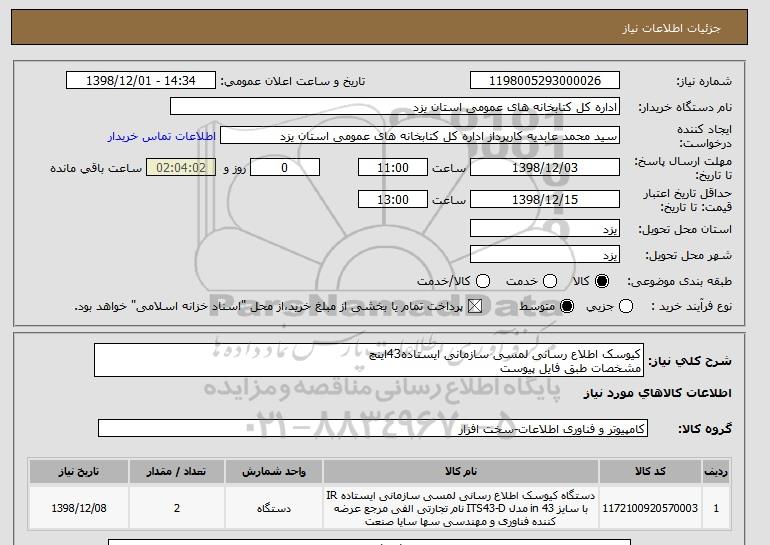Click the price validity date 1398/12/15
The height and width of the screenshot is (545, 770).
(x=545, y=199)
